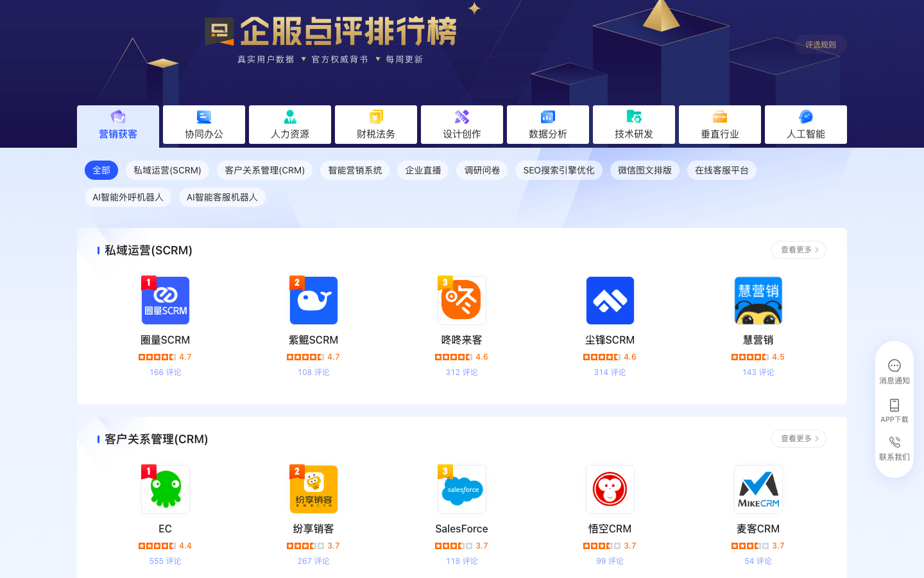Open the SalesForce cloud logo
924x578 pixels.
462,489
